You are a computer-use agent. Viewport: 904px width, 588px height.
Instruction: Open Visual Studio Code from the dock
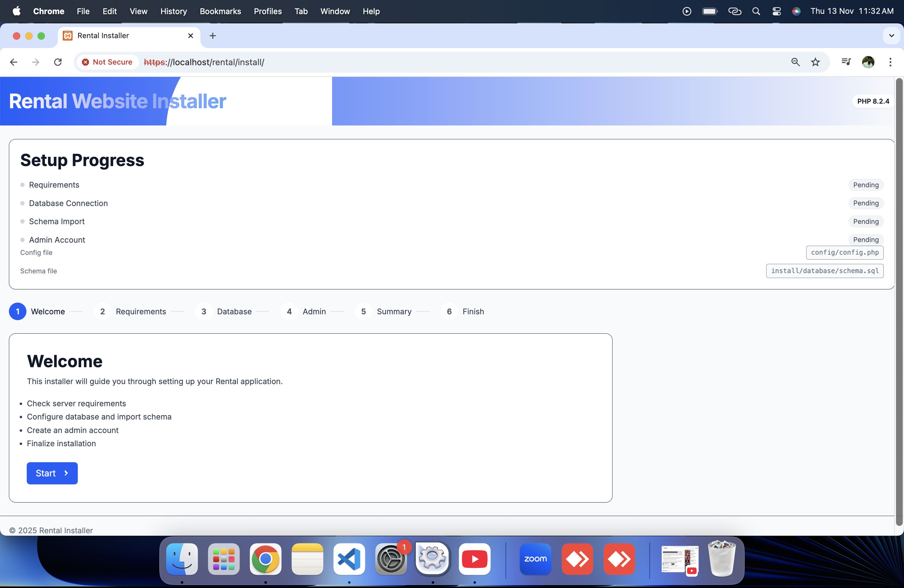pyautogui.click(x=349, y=559)
